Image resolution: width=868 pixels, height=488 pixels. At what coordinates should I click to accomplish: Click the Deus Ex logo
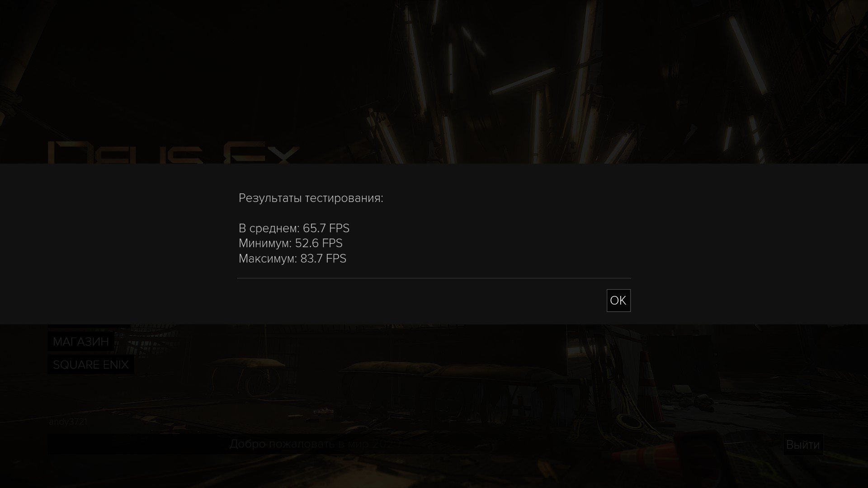174,153
